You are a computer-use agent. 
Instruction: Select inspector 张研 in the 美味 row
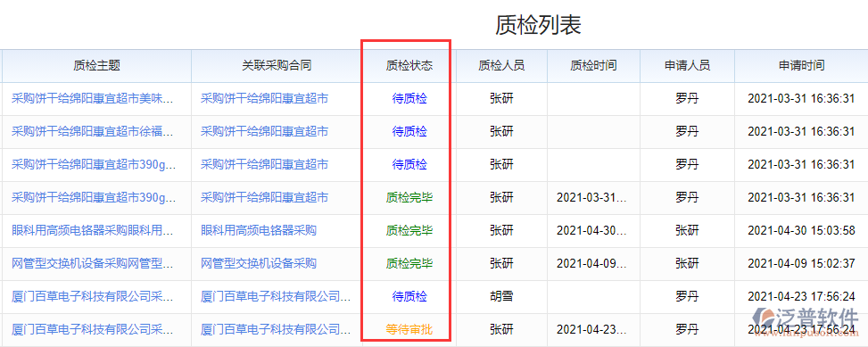point(501,98)
